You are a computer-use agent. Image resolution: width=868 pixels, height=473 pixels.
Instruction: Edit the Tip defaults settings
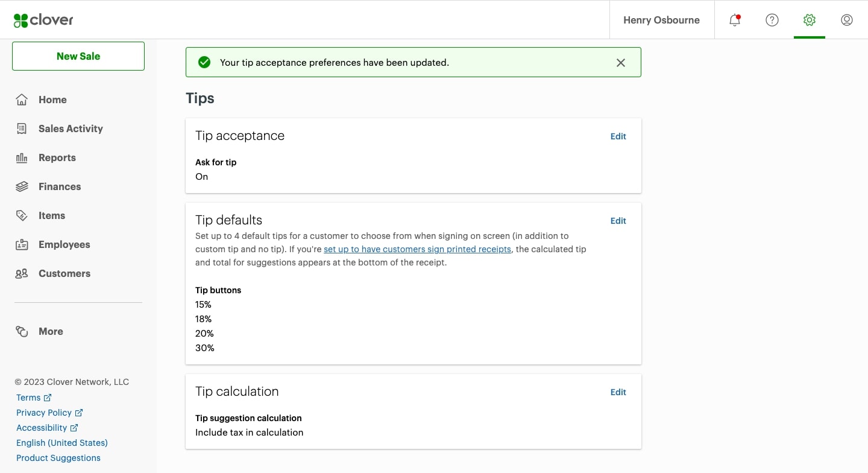point(618,221)
